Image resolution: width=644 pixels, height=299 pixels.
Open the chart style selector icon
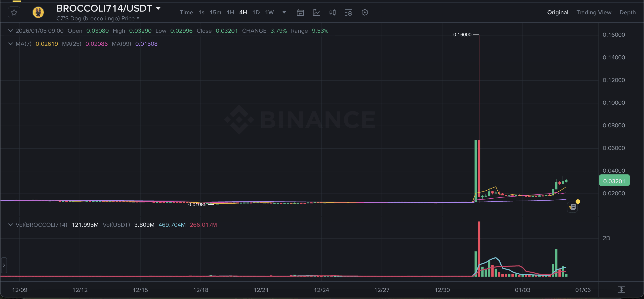(x=316, y=12)
